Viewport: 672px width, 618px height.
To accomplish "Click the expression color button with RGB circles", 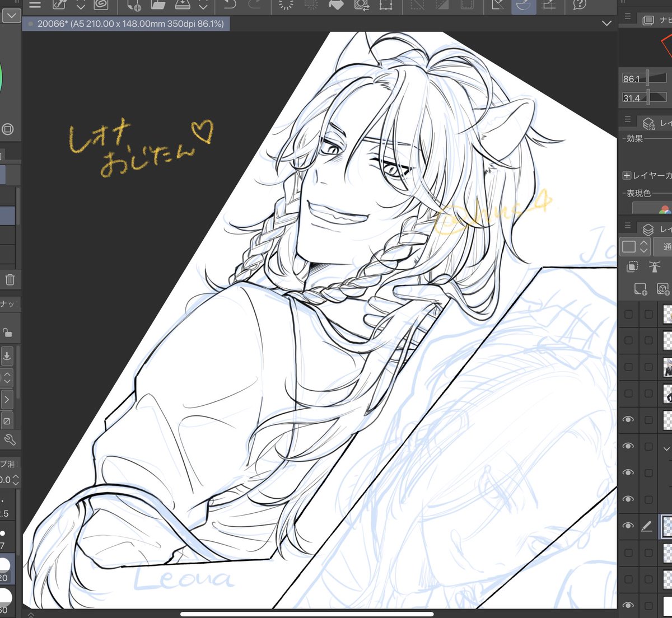I will (x=652, y=208).
